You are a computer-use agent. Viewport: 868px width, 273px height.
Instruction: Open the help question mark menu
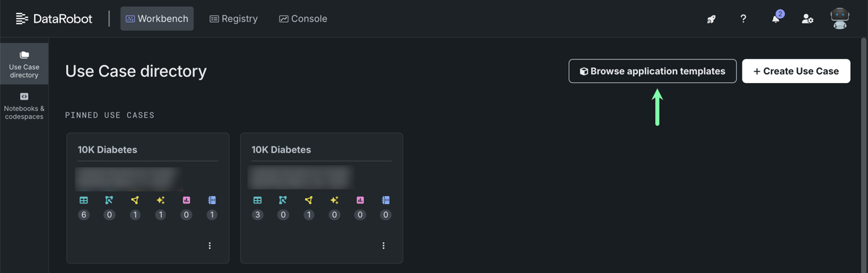click(x=743, y=19)
